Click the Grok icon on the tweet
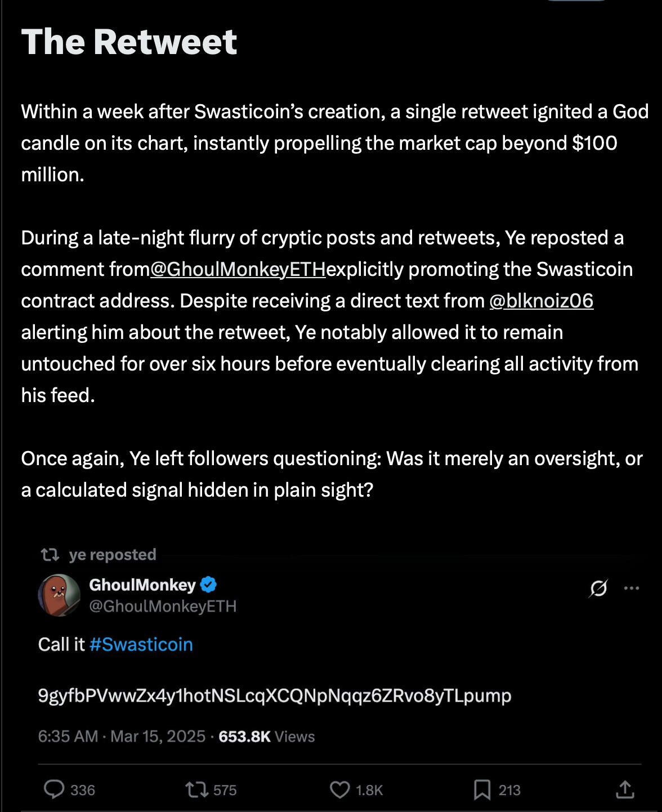The width and height of the screenshot is (662, 812). (x=598, y=588)
